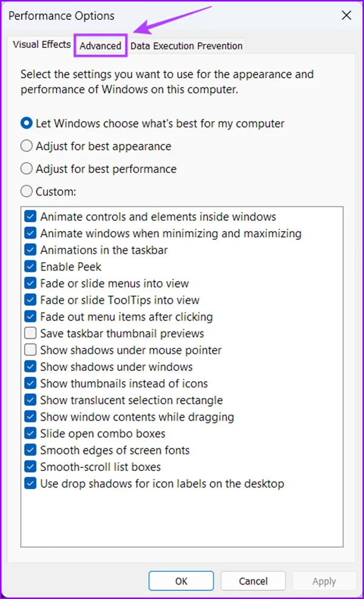Uncheck Slide open combo boxes

[x=30, y=433]
